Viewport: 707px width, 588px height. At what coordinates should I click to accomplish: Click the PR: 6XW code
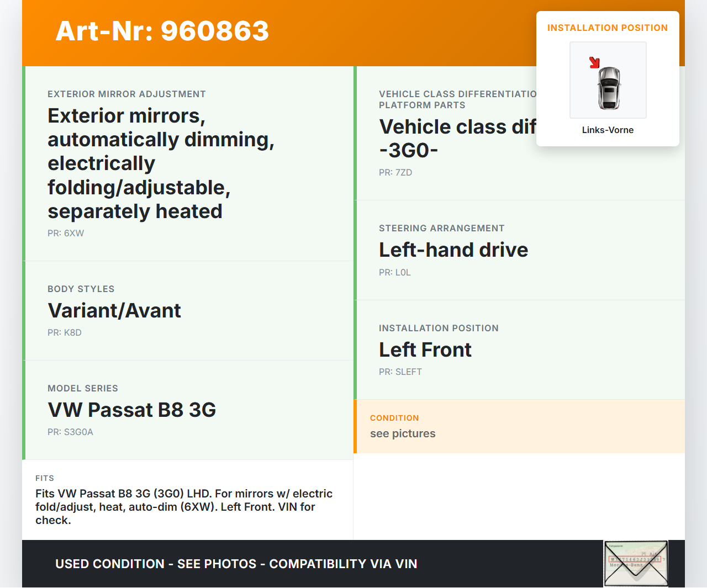[x=66, y=234]
